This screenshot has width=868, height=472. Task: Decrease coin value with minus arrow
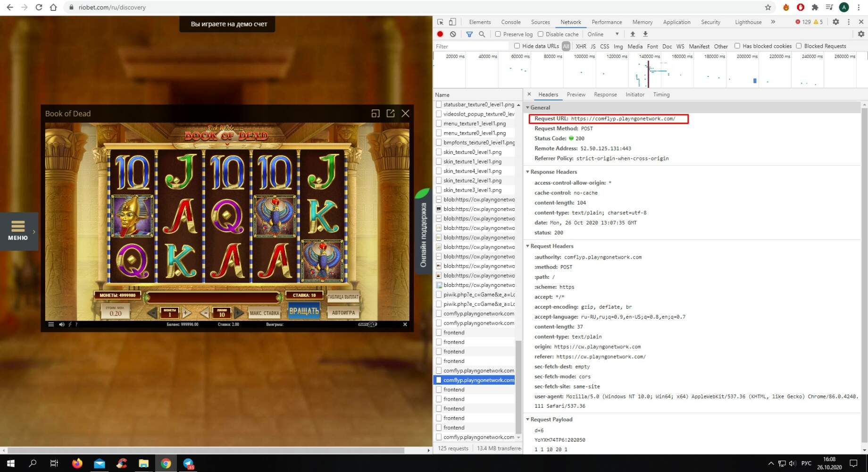click(152, 312)
